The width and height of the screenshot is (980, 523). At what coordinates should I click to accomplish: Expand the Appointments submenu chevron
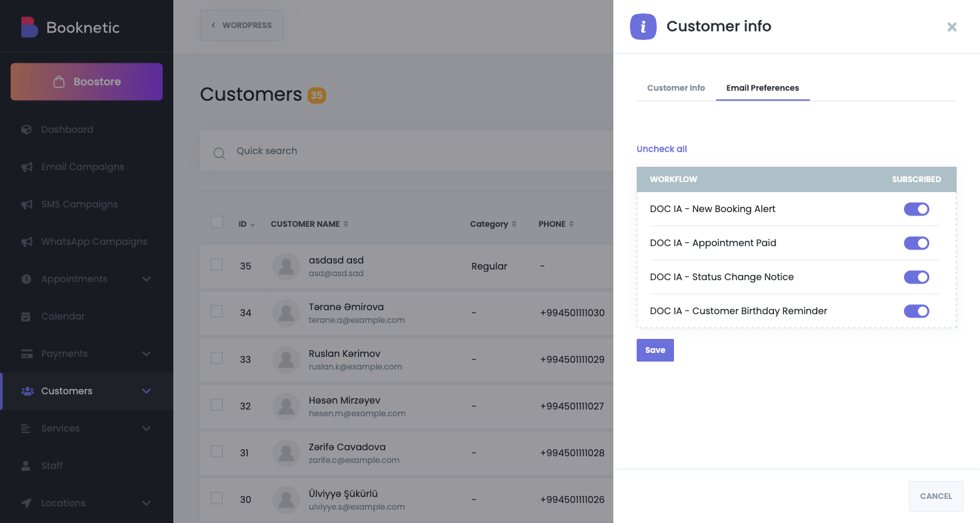147,279
